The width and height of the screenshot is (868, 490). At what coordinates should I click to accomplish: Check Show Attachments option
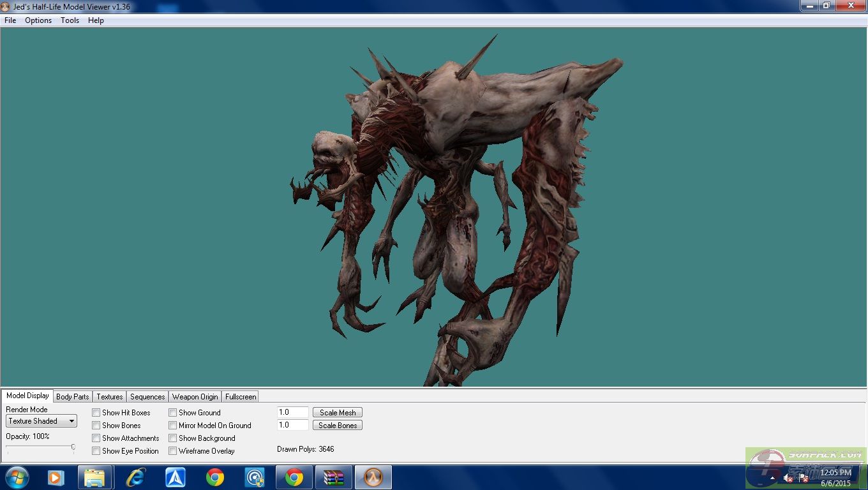(x=96, y=438)
